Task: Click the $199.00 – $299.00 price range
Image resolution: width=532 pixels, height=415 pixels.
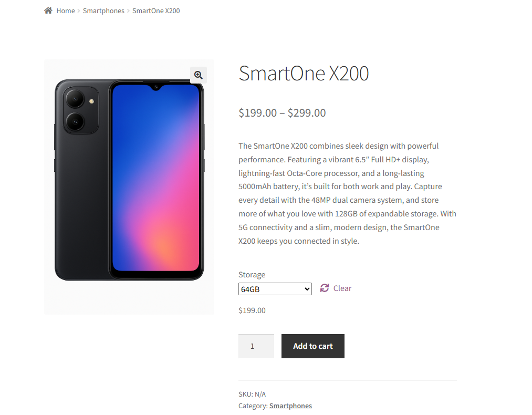Action: pos(282,113)
